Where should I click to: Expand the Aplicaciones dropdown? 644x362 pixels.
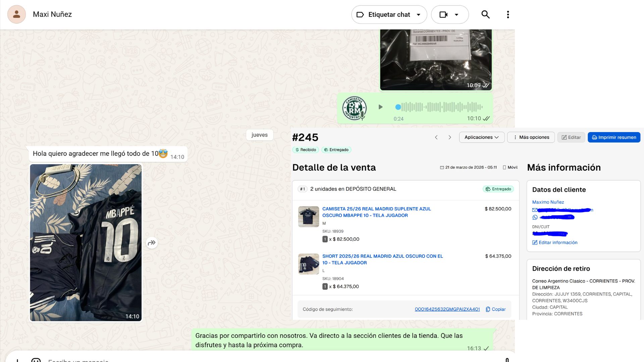tap(482, 137)
